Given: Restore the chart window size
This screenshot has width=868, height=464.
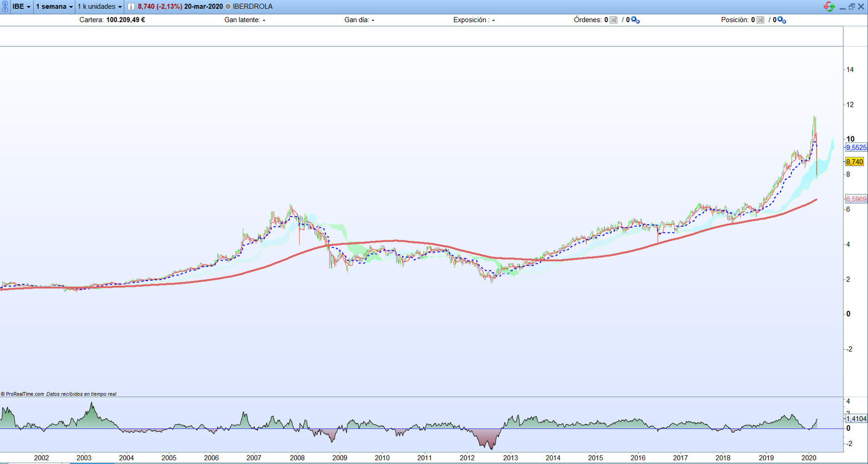Looking at the screenshot, I should pyautogui.click(x=852, y=6).
